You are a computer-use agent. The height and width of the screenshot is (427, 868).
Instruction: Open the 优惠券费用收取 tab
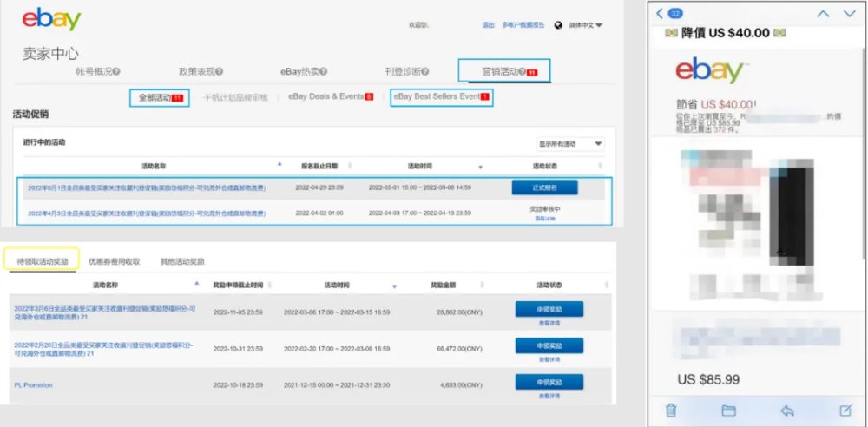(x=114, y=261)
